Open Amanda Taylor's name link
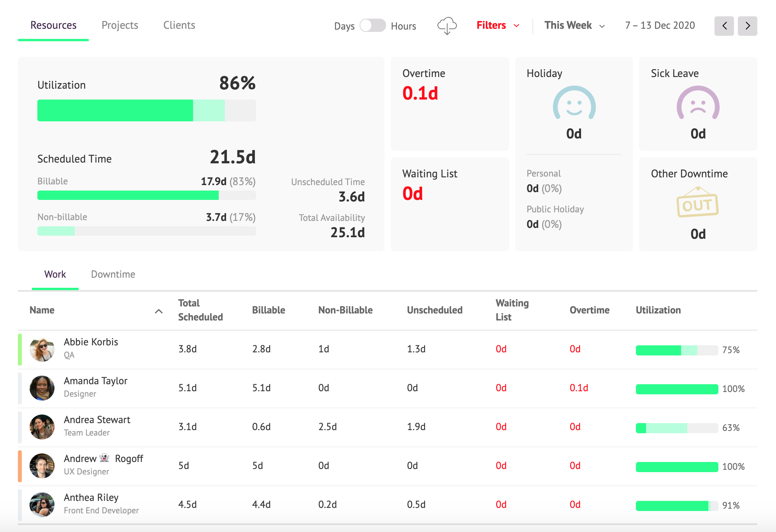Image resolution: width=776 pixels, height=532 pixels. tap(95, 381)
